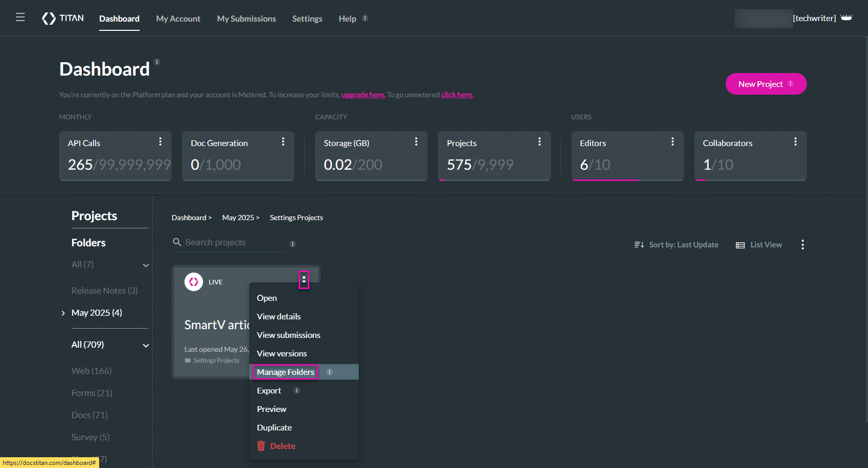
Task: Switch to List View
Action: [759, 245]
